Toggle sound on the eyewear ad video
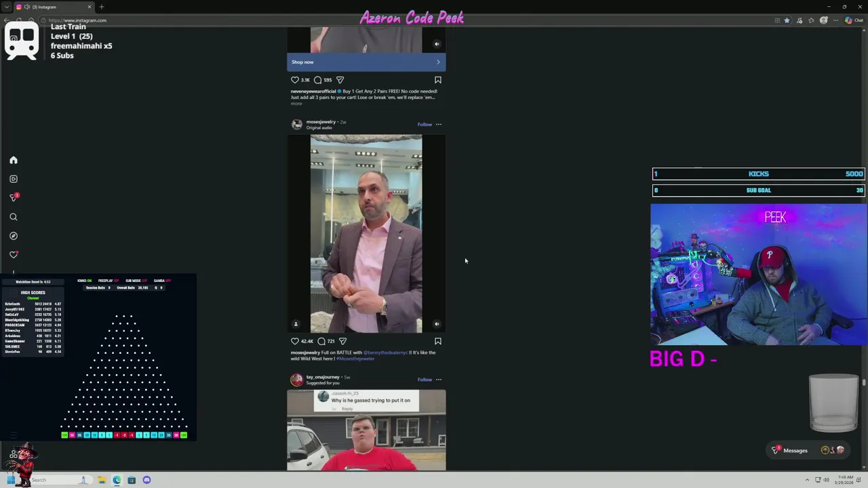868x488 pixels. [x=437, y=44]
